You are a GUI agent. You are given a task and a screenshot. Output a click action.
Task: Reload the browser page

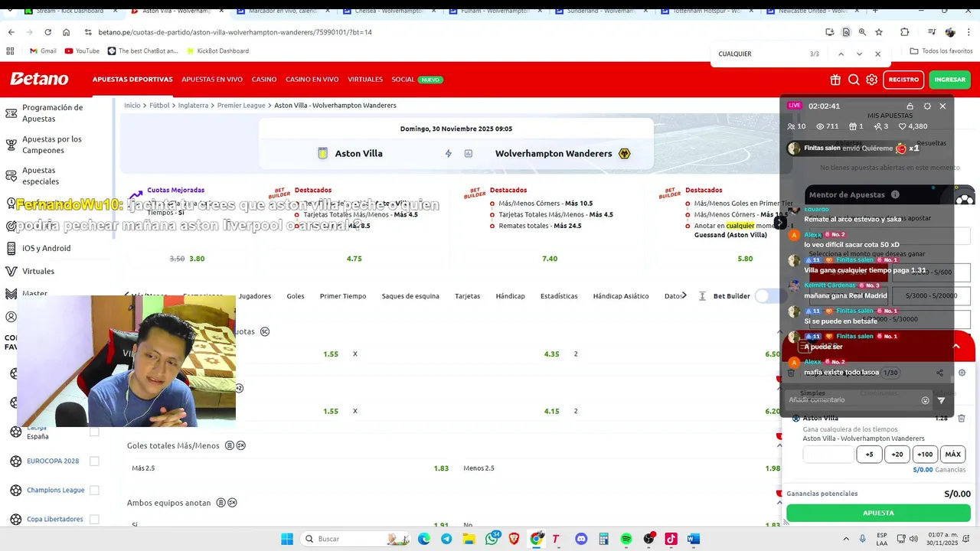[x=47, y=32]
